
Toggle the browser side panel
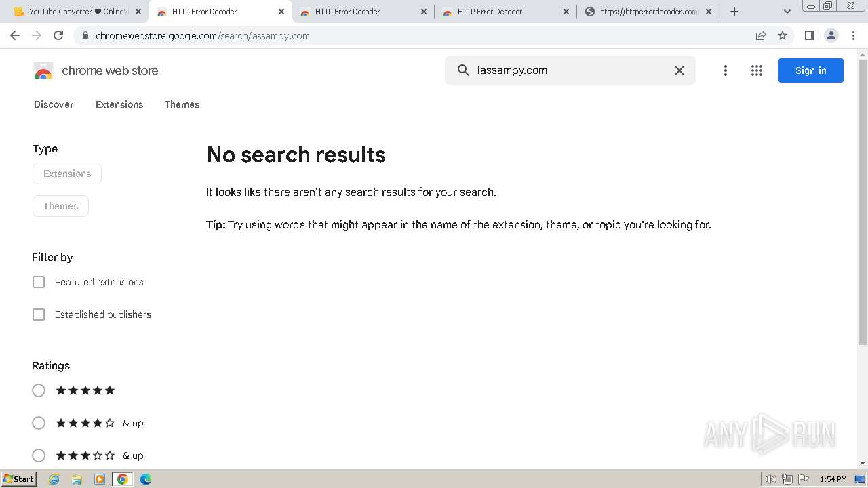point(809,35)
